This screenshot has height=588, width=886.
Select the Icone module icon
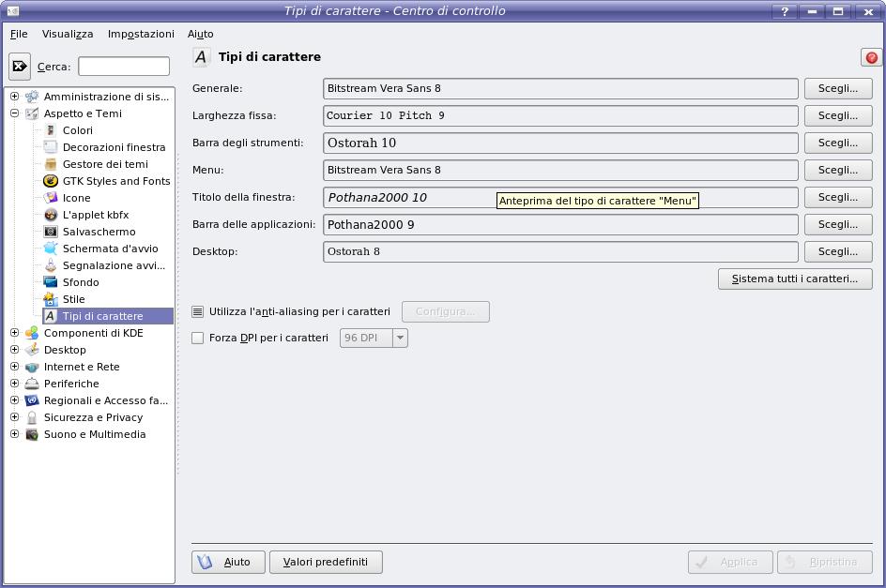click(x=51, y=198)
